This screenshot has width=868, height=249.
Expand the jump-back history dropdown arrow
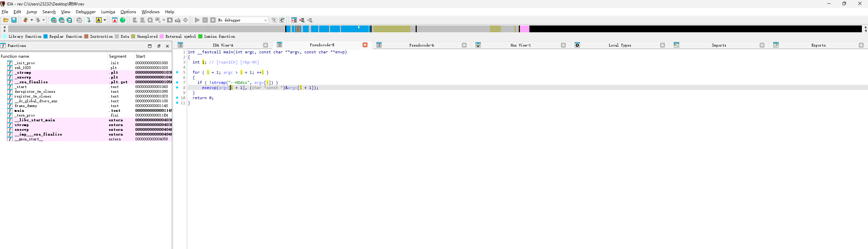tap(32, 20)
